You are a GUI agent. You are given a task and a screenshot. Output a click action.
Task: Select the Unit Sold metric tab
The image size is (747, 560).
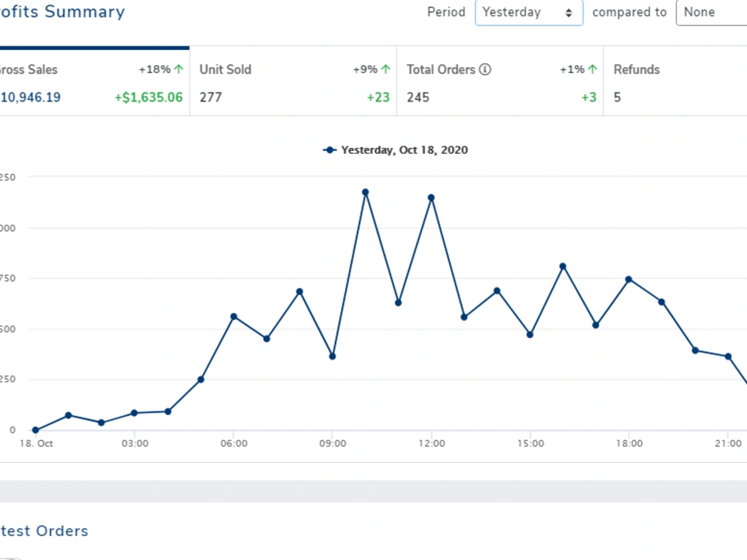pos(294,81)
